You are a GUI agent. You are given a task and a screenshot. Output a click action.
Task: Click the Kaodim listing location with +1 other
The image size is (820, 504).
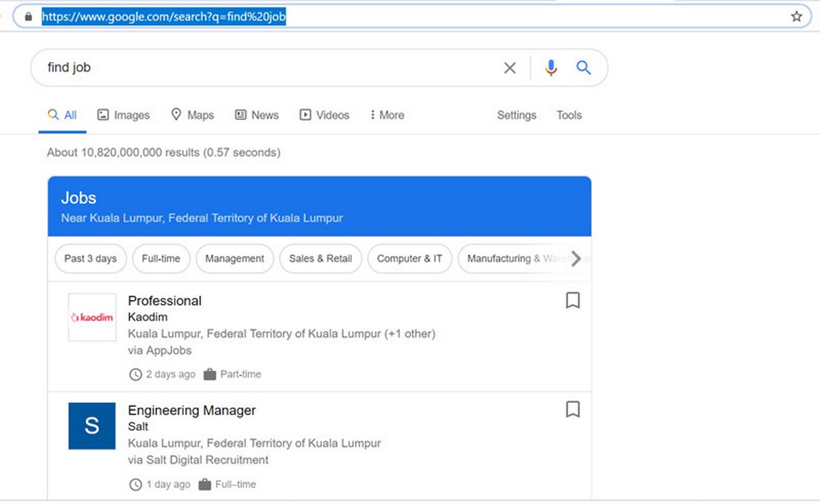coord(282,334)
